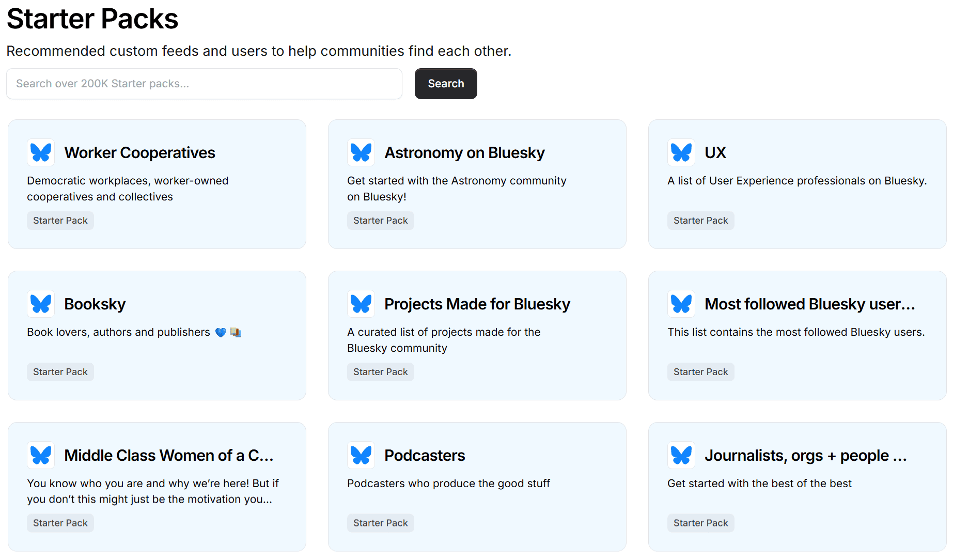Open the UX starter pack title
953x560 pixels.
click(x=715, y=153)
